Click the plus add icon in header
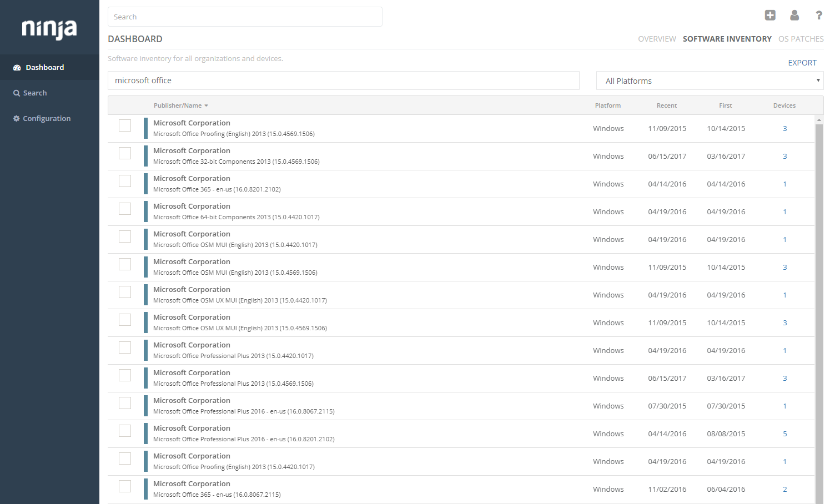The image size is (830, 504). (769, 16)
